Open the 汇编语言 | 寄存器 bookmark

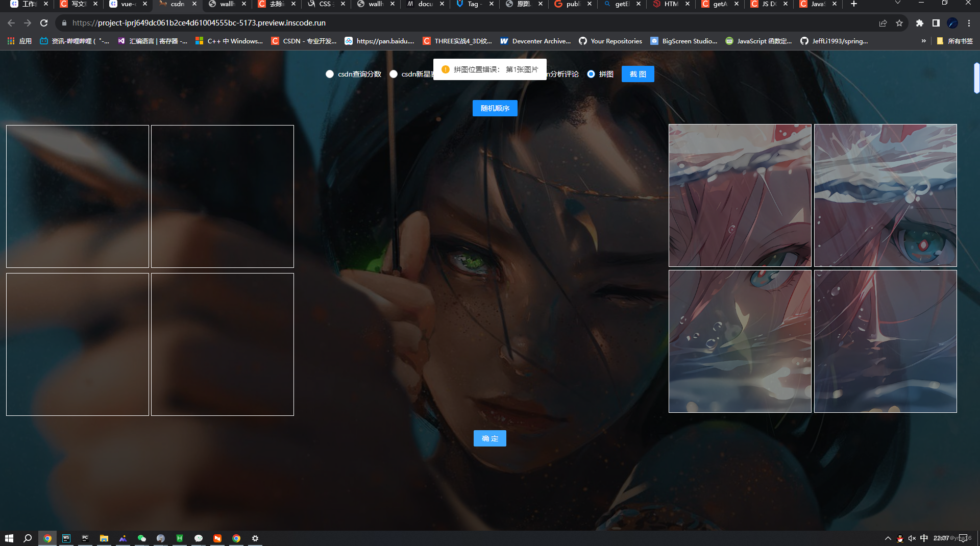pyautogui.click(x=152, y=41)
